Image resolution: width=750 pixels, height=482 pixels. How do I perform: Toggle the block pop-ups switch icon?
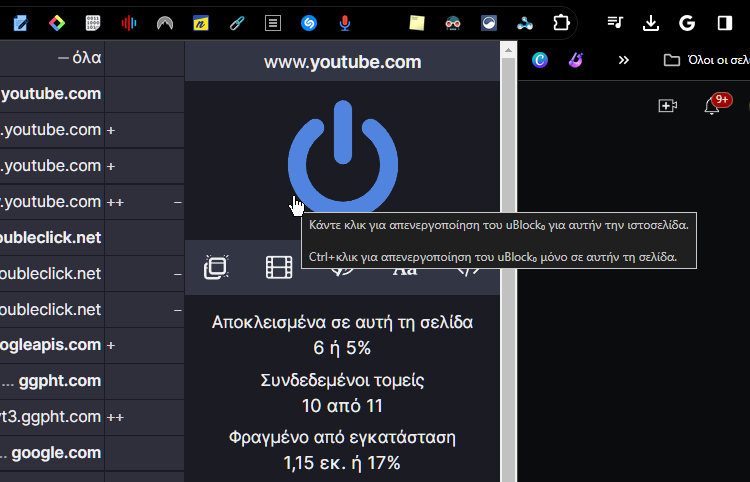216,267
